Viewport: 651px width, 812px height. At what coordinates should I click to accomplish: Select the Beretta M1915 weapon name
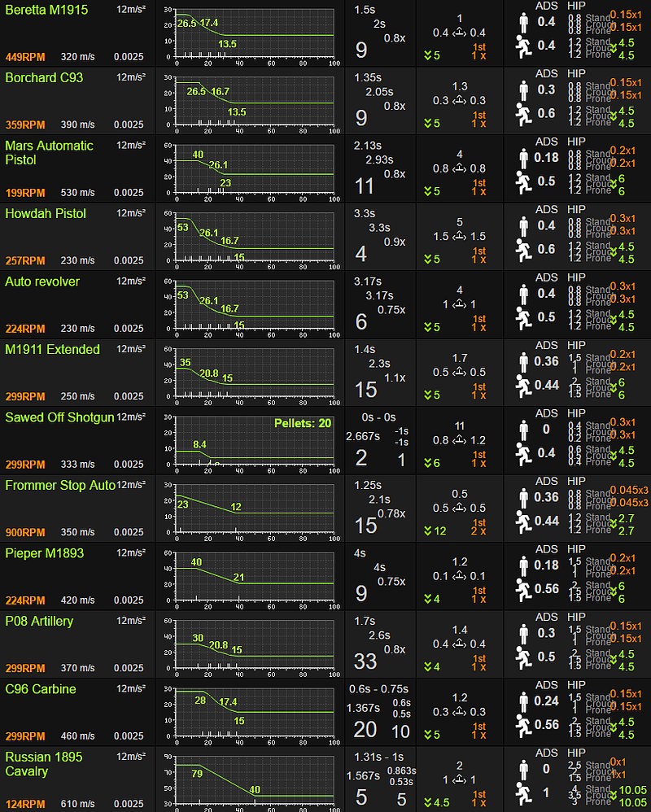[46, 10]
